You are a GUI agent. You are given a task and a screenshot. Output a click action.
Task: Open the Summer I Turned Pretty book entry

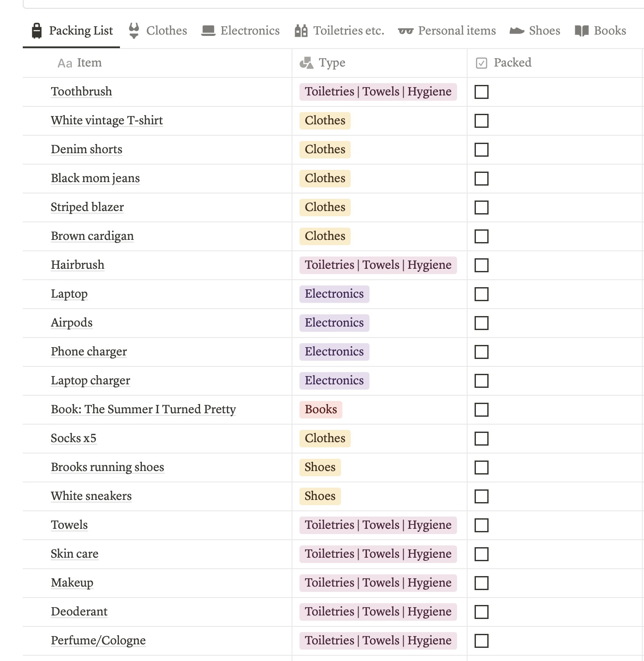pyautogui.click(x=143, y=409)
